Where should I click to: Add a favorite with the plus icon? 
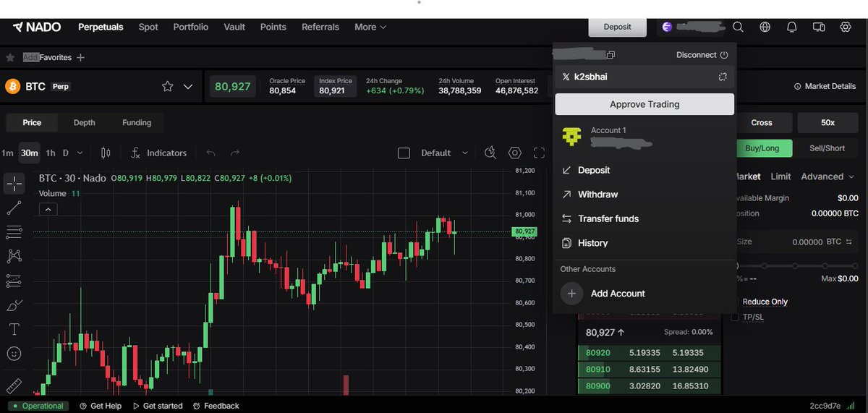[80, 57]
